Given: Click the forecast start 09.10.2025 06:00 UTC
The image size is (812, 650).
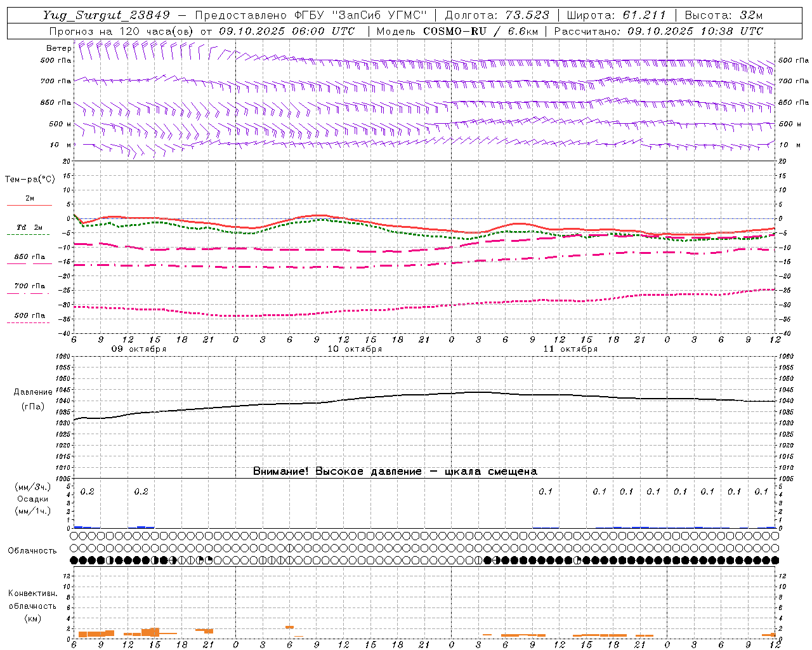Looking at the screenshot, I should click(287, 31).
